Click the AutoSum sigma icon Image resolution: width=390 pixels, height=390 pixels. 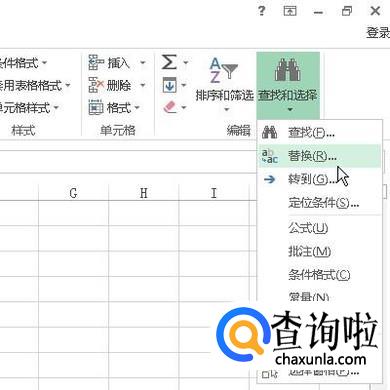coord(169,62)
